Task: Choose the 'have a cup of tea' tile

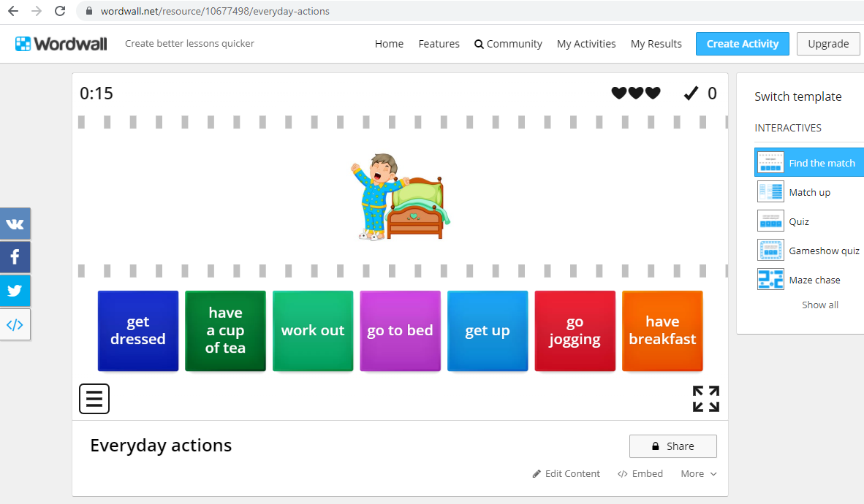Action: [x=225, y=330]
